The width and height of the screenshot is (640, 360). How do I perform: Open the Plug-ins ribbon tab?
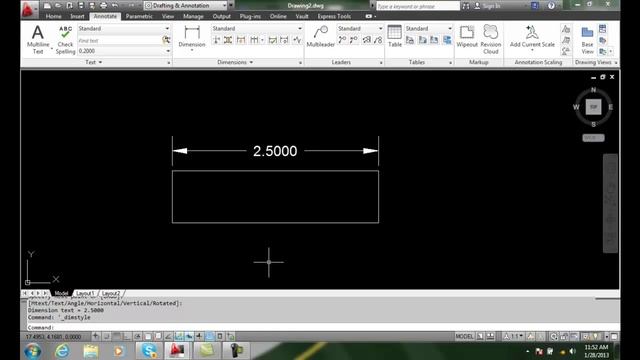(250, 16)
